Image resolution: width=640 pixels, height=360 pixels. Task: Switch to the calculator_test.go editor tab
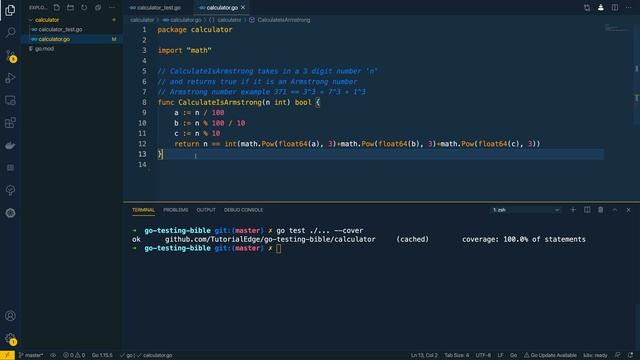coord(158,7)
